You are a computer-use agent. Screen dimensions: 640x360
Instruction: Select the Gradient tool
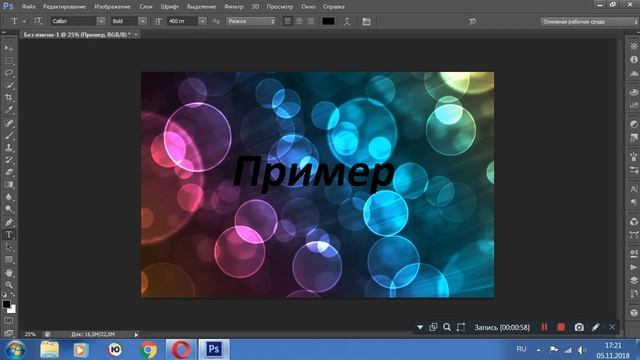[x=9, y=185]
